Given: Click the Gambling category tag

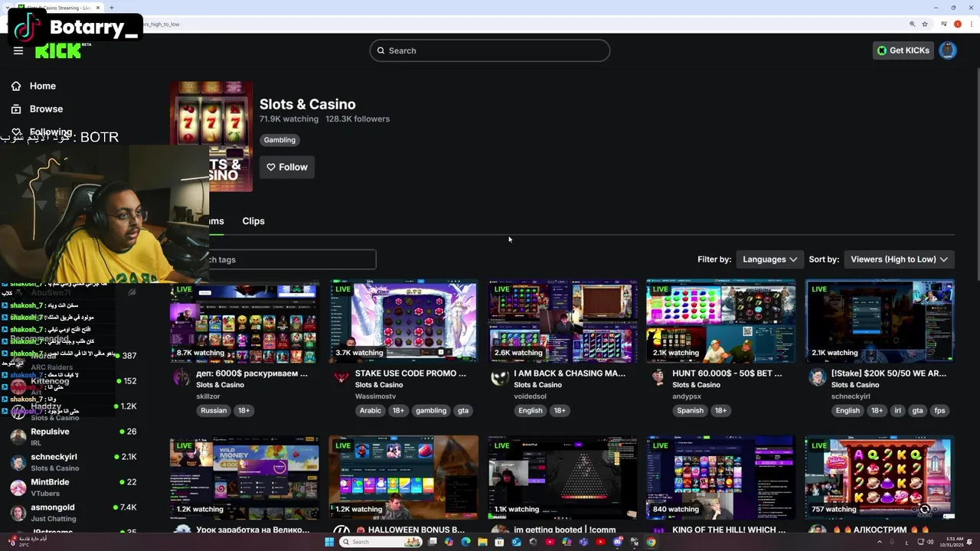Looking at the screenshot, I should (x=279, y=140).
